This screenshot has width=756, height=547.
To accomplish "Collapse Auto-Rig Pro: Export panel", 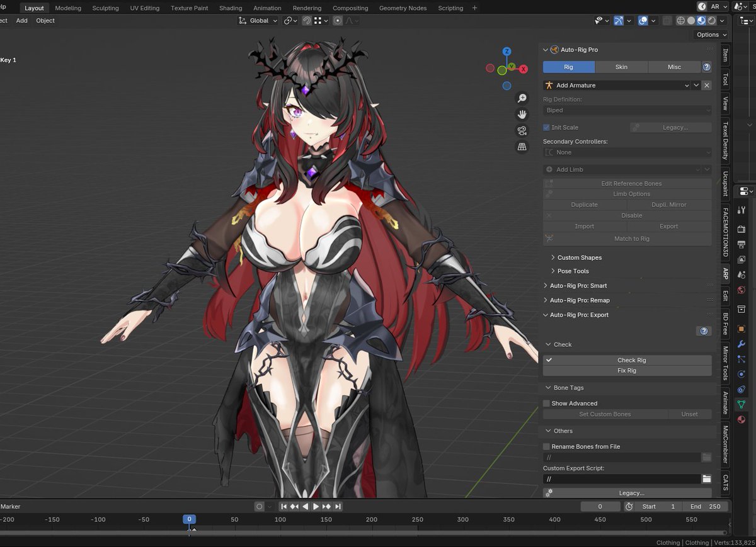I will pos(577,315).
